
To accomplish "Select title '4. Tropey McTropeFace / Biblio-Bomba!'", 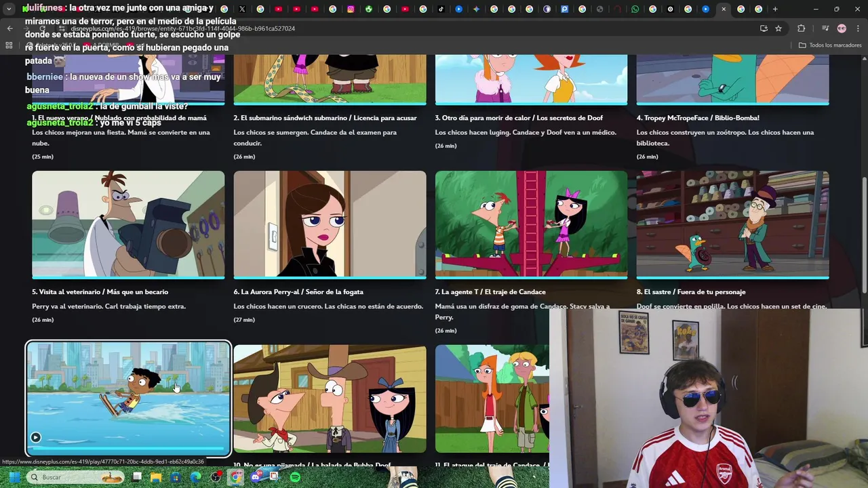I will (698, 118).
